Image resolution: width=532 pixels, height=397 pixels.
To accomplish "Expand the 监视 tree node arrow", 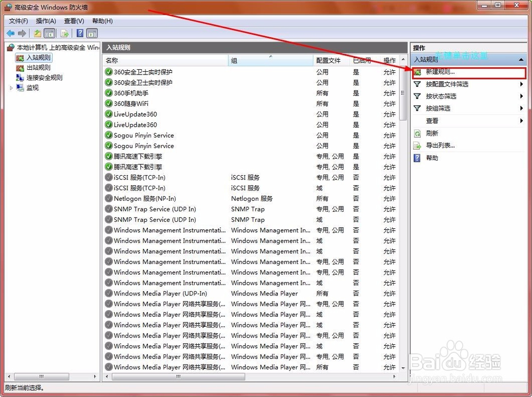I will [11, 88].
